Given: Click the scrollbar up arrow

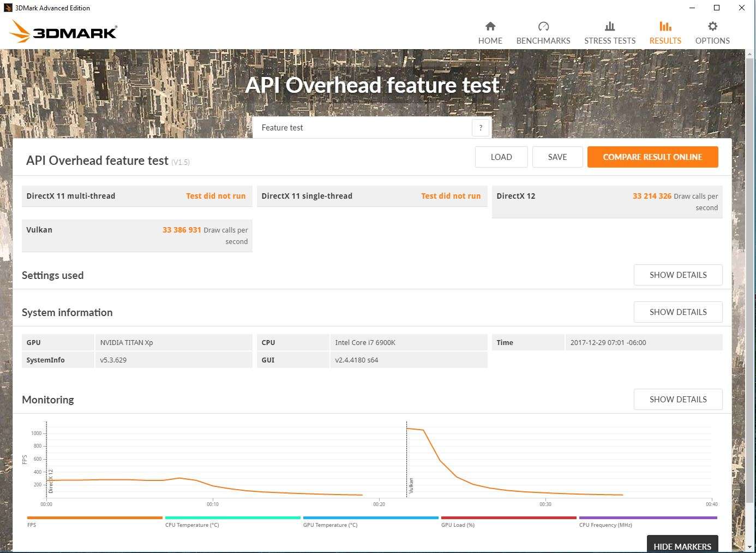Looking at the screenshot, I should tap(750, 53).
